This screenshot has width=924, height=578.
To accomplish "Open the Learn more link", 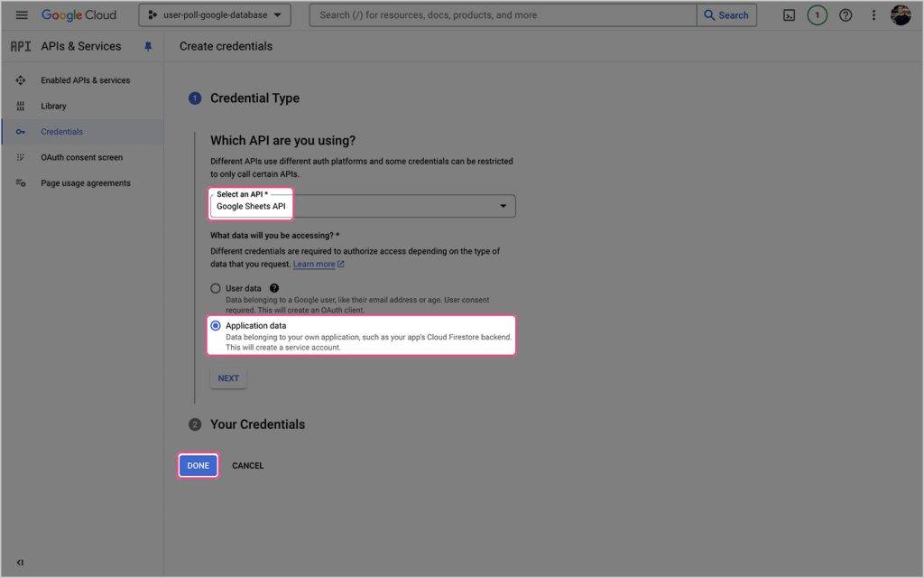I will click(x=319, y=265).
